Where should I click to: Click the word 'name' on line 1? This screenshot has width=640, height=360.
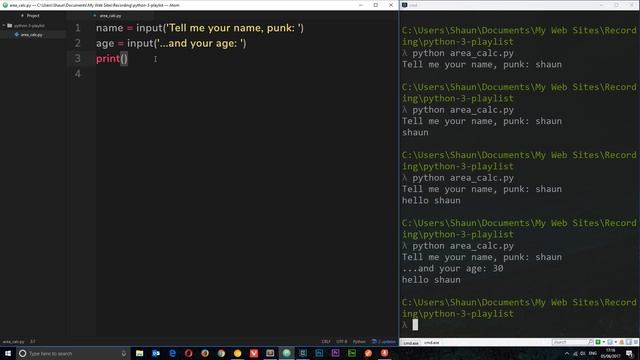pyautogui.click(x=110, y=28)
